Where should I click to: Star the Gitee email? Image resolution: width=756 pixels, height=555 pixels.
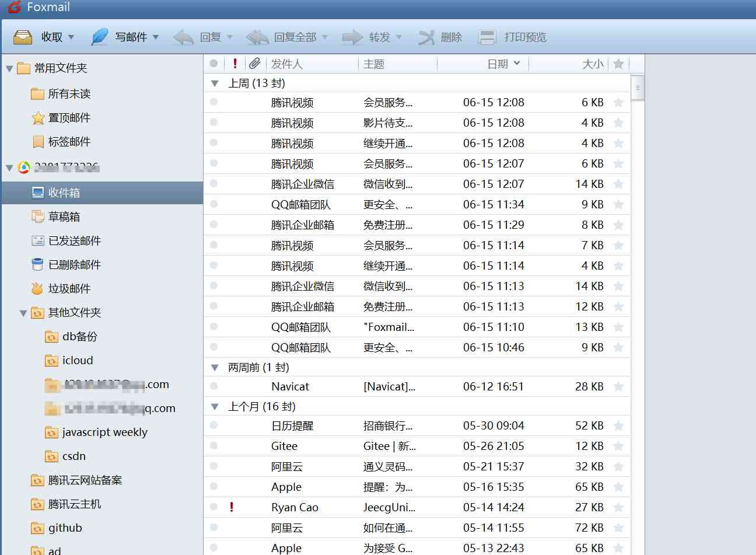tap(619, 446)
